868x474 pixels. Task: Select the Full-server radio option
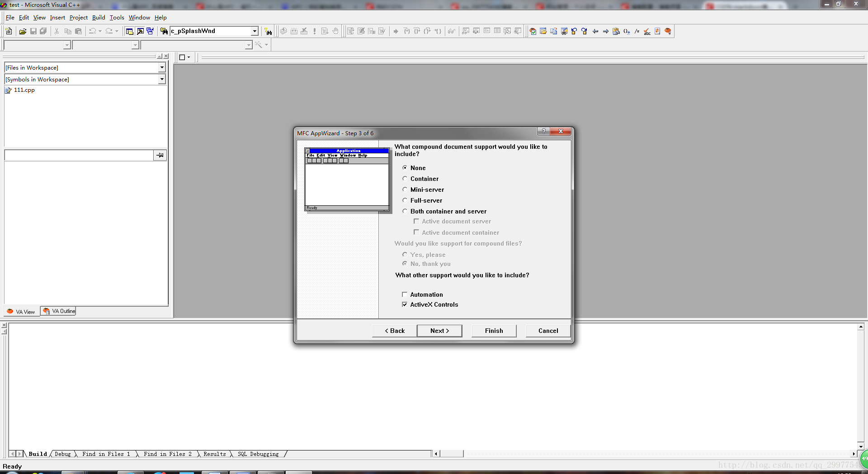pos(405,200)
